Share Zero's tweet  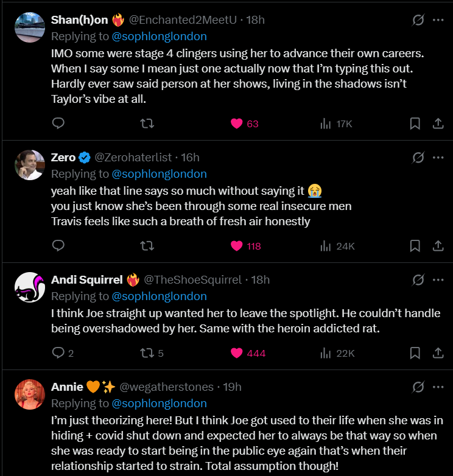point(437,246)
